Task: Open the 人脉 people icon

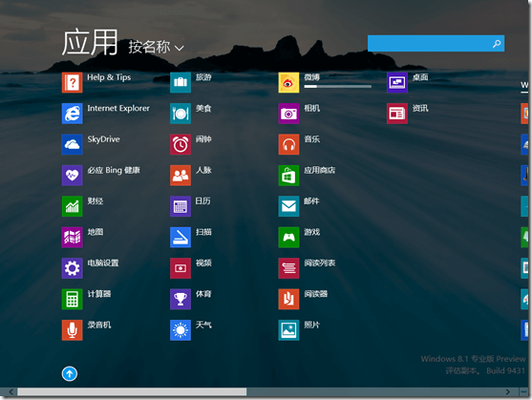Action: pyautogui.click(x=181, y=176)
